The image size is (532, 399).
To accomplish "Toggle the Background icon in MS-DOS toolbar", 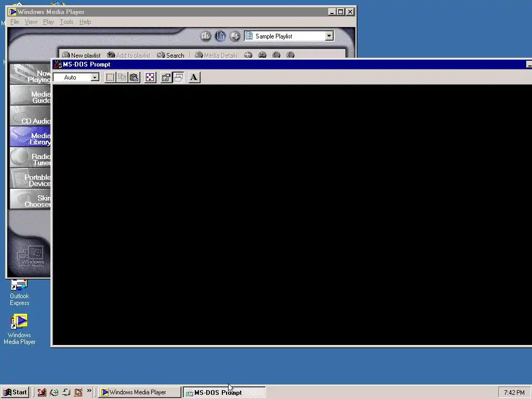I will [x=179, y=77].
